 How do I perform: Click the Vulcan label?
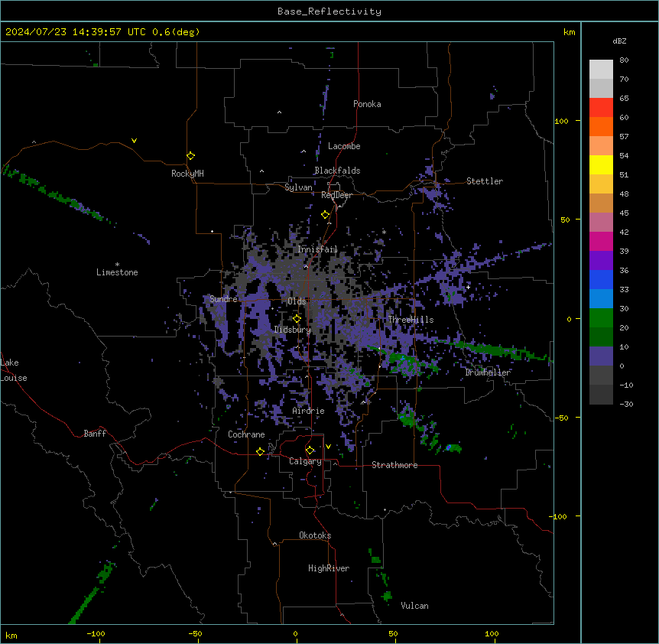coord(415,606)
